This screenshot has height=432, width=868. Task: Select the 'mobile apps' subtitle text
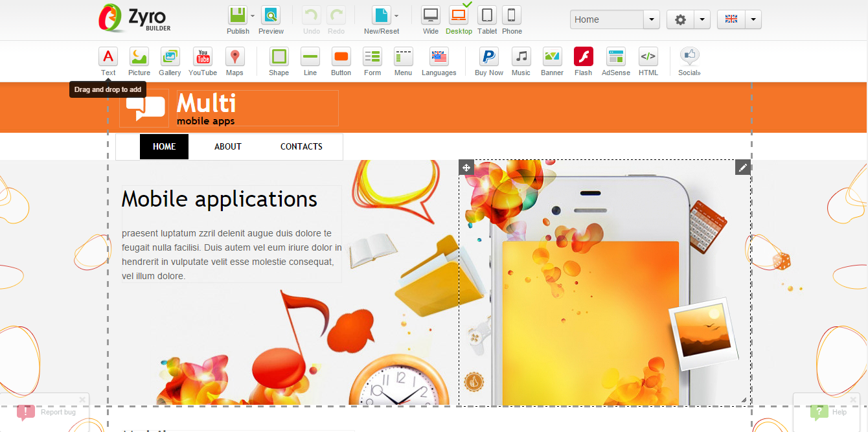[x=205, y=121]
